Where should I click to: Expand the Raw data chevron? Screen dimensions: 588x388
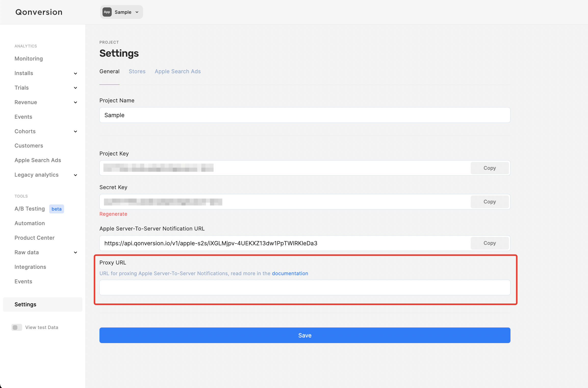pyautogui.click(x=75, y=252)
